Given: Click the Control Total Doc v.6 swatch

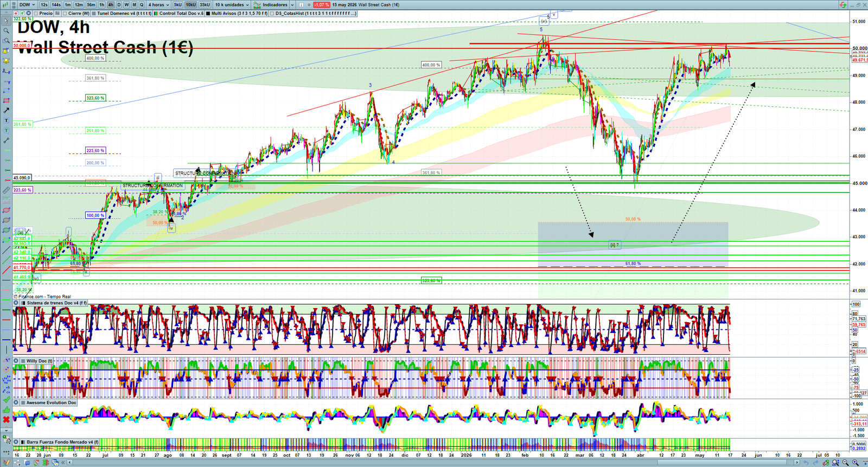Looking at the screenshot, I should coord(156,13).
